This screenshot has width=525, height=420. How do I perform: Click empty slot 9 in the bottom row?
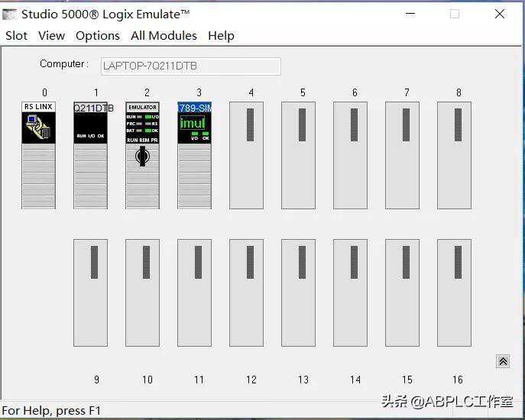[x=91, y=292]
